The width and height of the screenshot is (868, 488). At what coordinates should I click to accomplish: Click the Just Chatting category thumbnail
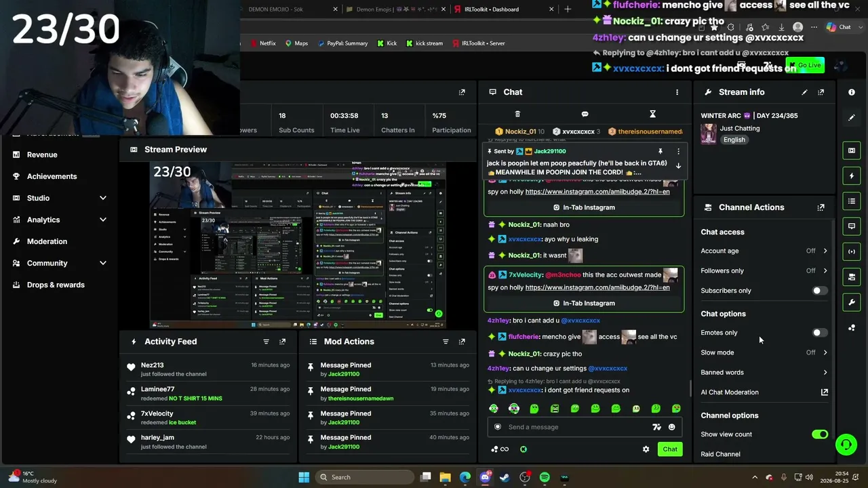point(709,134)
